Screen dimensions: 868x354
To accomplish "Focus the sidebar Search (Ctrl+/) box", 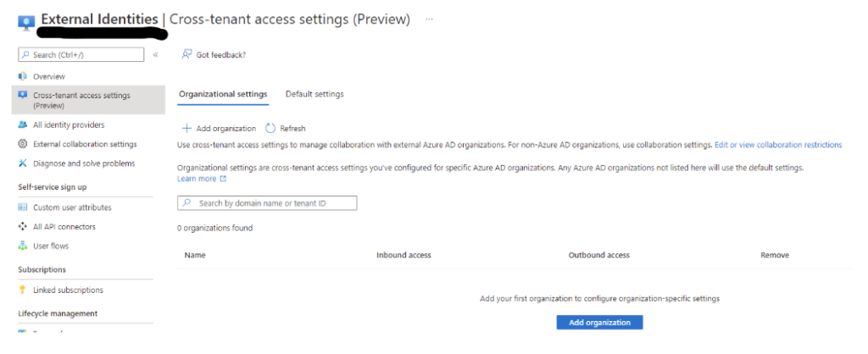I will (81, 55).
